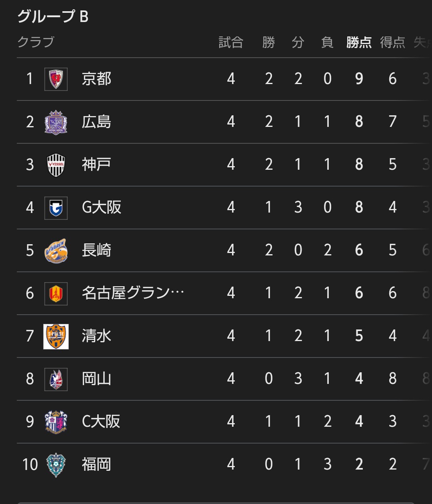
Task: Click the クラブ column header
Action: click(36, 42)
